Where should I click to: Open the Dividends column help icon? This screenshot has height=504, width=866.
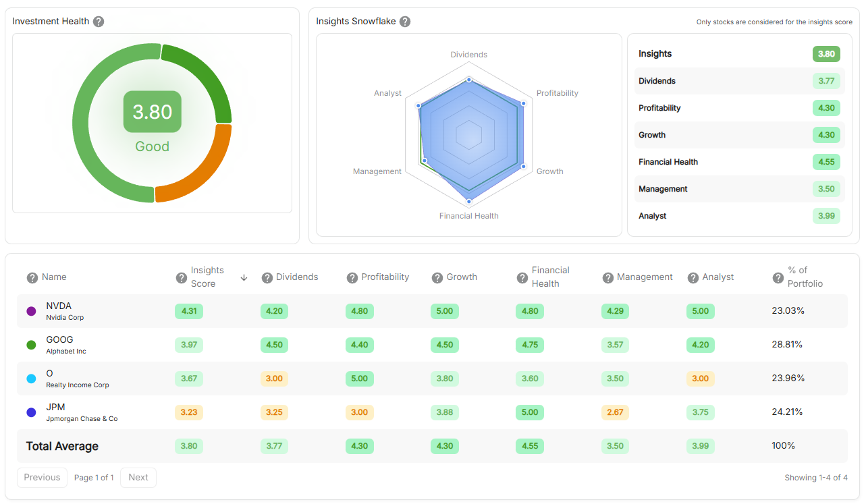[x=266, y=277]
